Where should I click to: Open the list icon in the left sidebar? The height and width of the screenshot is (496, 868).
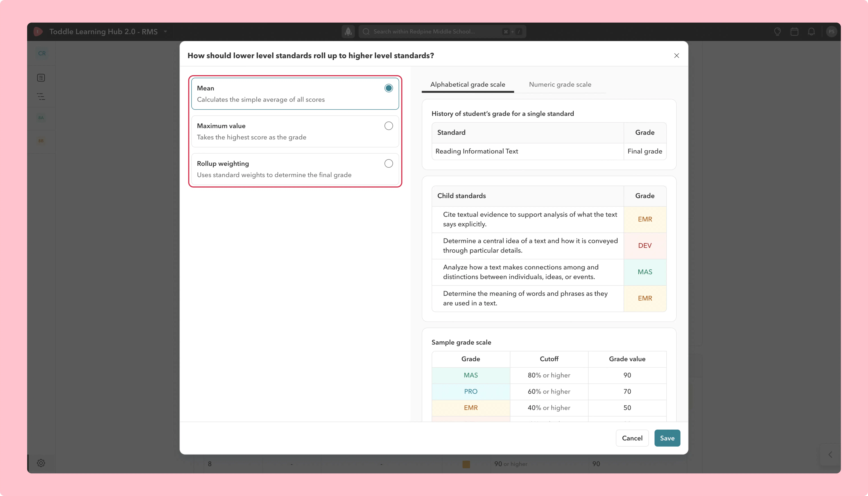tap(41, 78)
